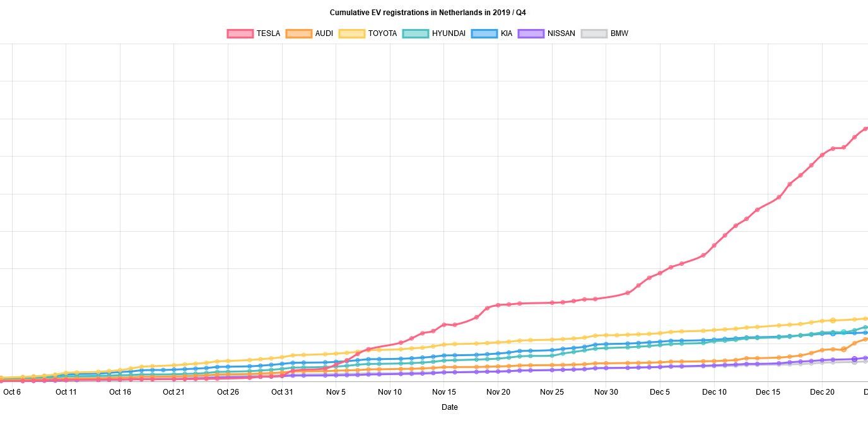Click the Nov 25 axis label

pyautogui.click(x=552, y=392)
